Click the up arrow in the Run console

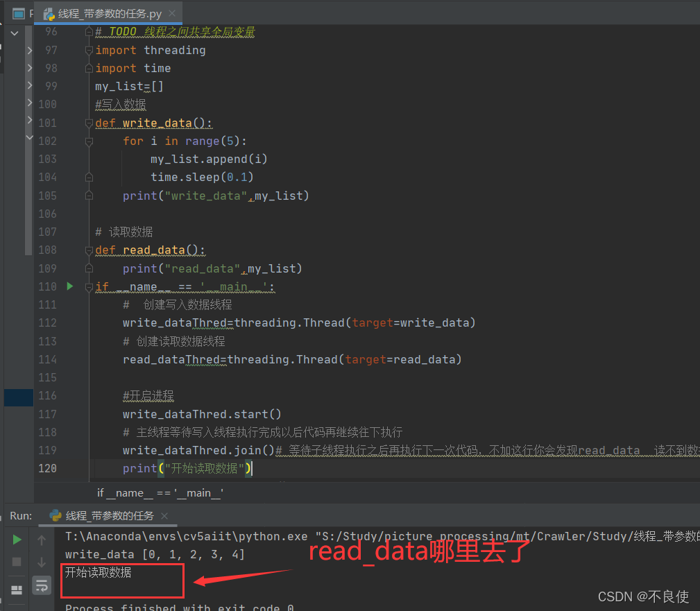tap(42, 540)
